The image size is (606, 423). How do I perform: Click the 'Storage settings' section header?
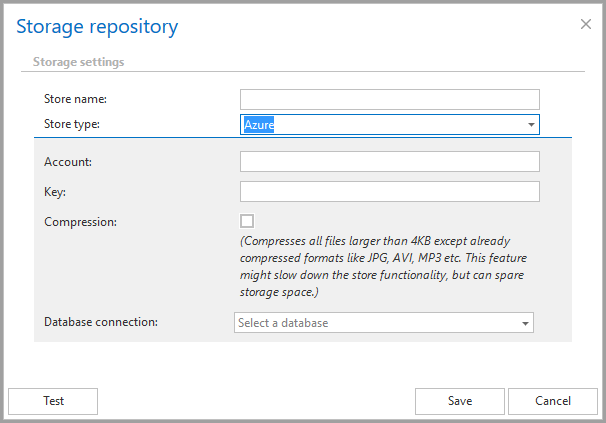point(79,62)
